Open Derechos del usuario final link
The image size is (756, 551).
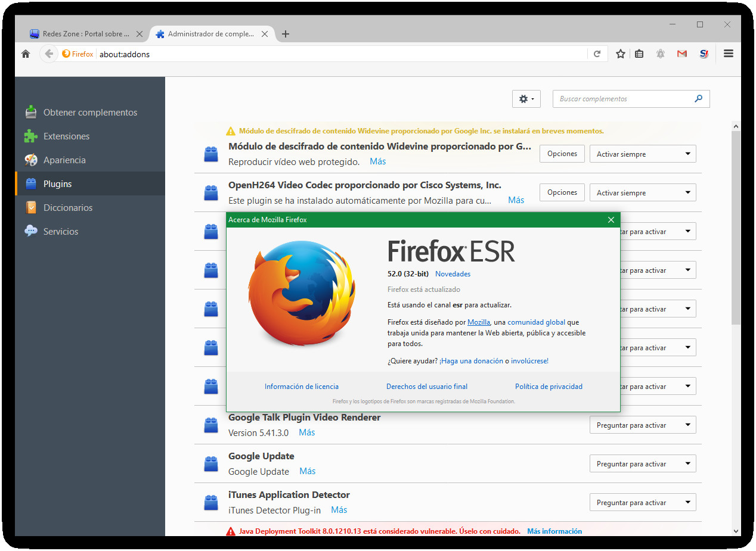coord(427,387)
